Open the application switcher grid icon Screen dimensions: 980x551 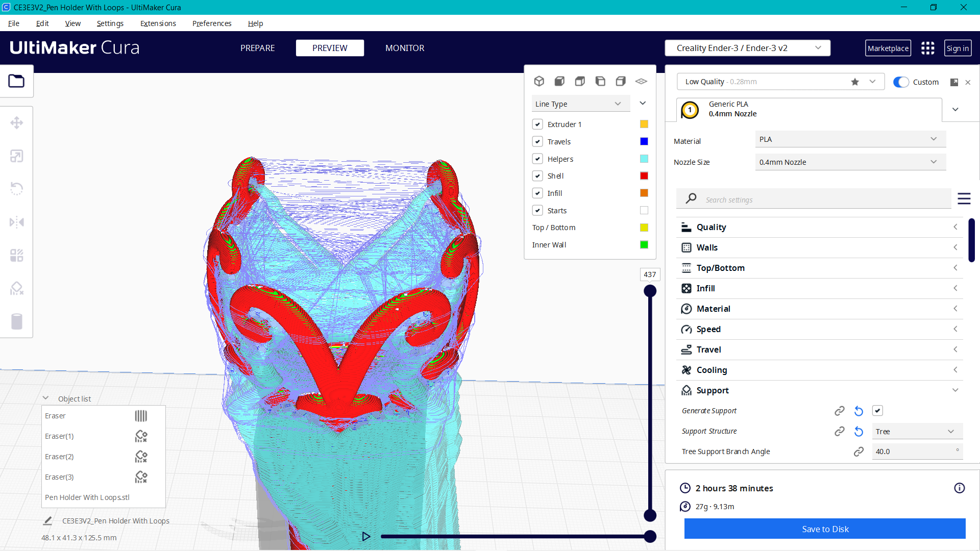point(927,48)
